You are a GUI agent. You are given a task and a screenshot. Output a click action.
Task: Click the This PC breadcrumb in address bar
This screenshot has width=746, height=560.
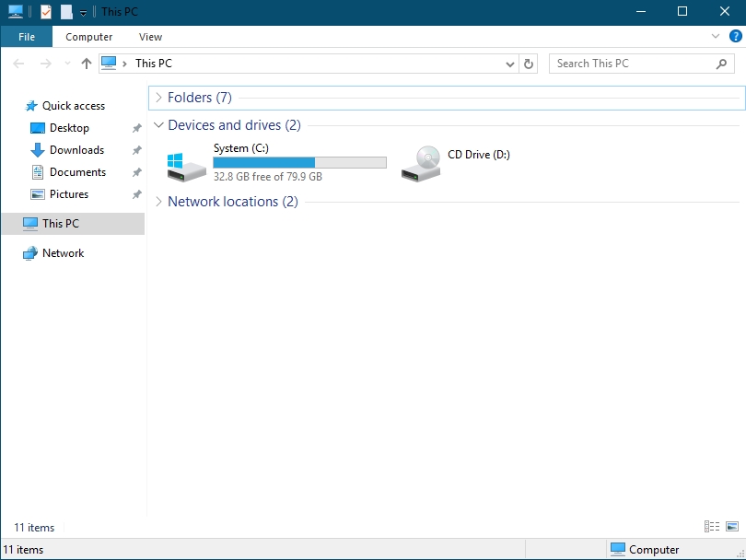pos(154,64)
